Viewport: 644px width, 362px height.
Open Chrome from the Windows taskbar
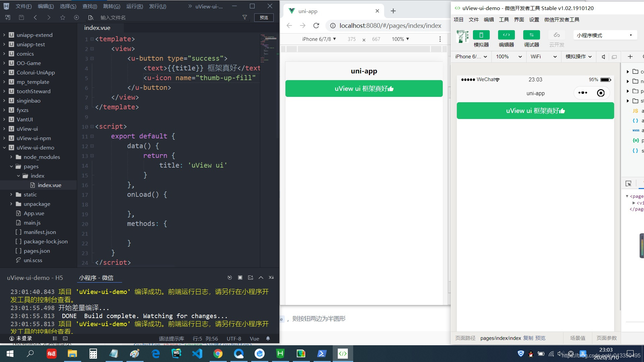tap(218, 354)
